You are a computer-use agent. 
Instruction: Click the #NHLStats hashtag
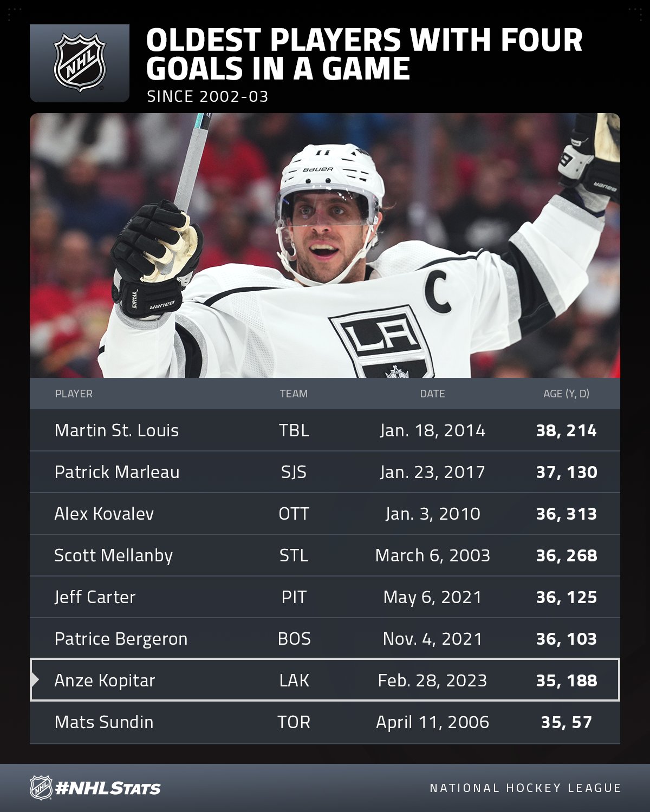108,789
